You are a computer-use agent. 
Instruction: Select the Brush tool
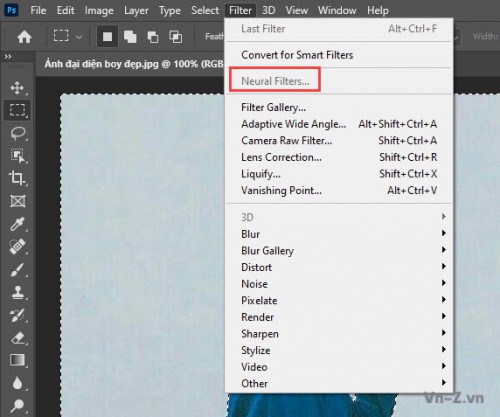17,270
